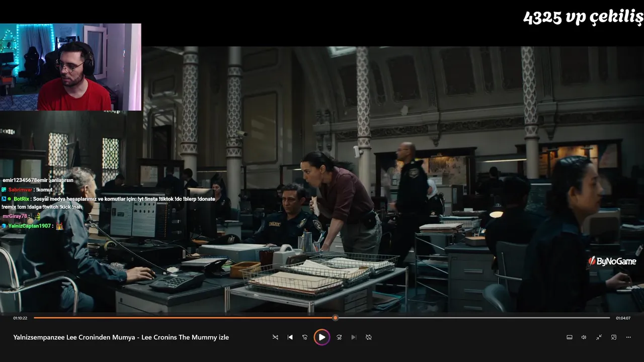The width and height of the screenshot is (644, 362).
Task: Click the '4325 vp çekiliş' overlay text
Action: [583, 18]
